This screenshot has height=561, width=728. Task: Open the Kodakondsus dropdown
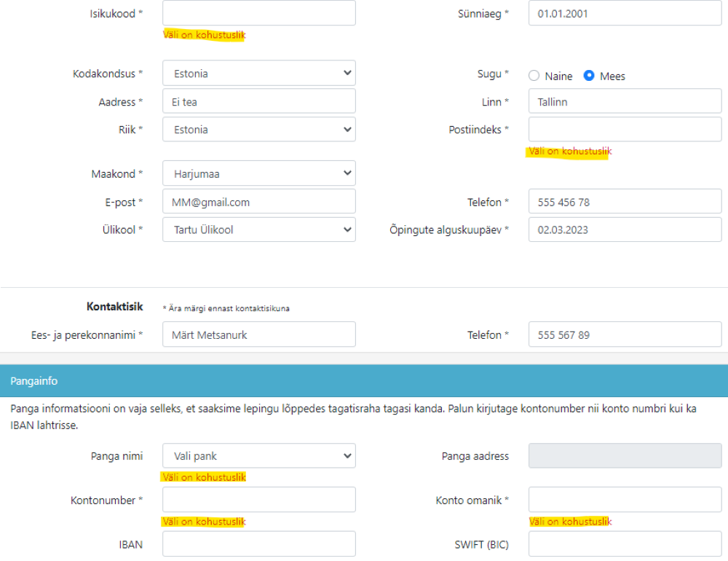pos(258,74)
